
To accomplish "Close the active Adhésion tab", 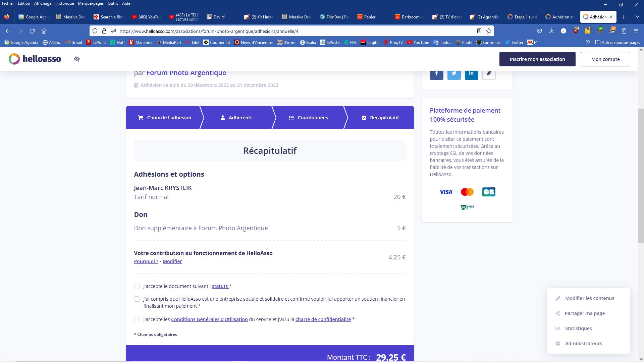I will (x=611, y=17).
